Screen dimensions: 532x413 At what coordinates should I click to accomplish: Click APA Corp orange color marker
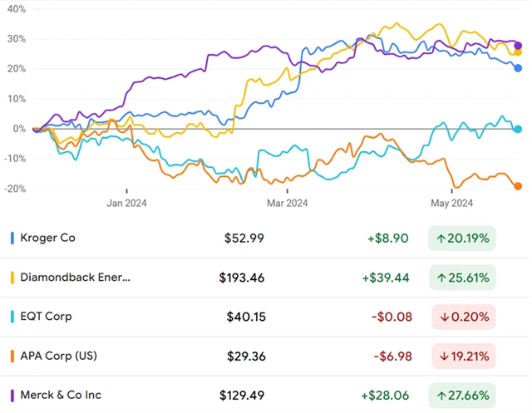tap(12, 356)
